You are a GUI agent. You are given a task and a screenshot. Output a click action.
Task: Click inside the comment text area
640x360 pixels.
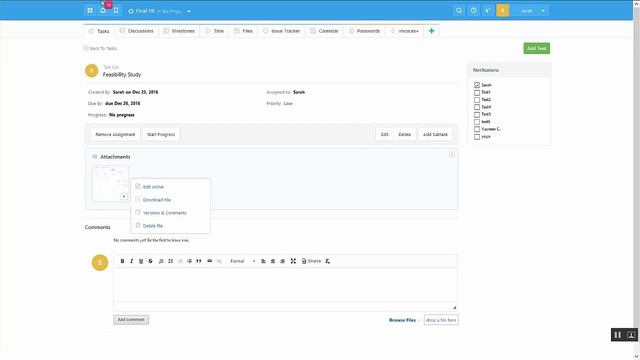click(285, 285)
